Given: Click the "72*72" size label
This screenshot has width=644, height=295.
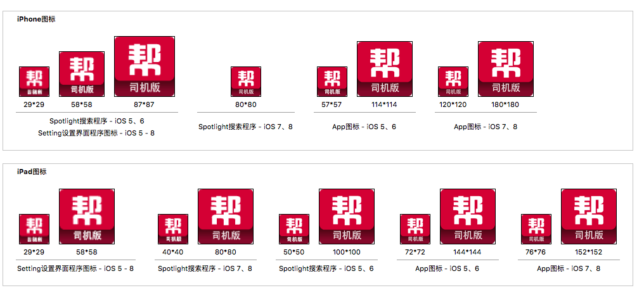Looking at the screenshot, I should point(415,252).
